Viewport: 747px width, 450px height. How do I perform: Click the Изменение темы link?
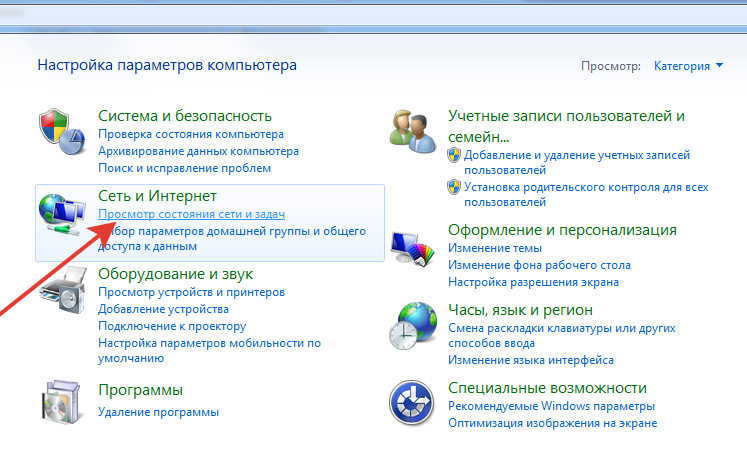coord(495,248)
